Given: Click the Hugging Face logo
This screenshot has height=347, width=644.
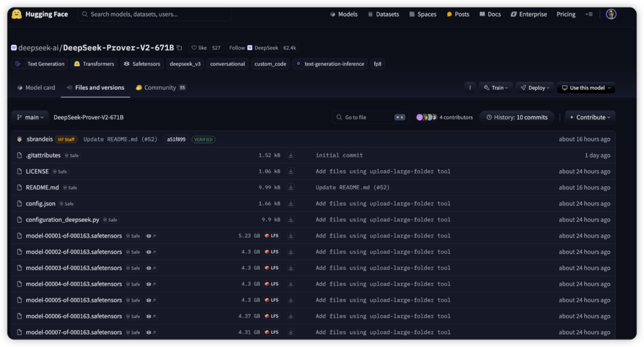Looking at the screenshot, I should pos(40,14).
